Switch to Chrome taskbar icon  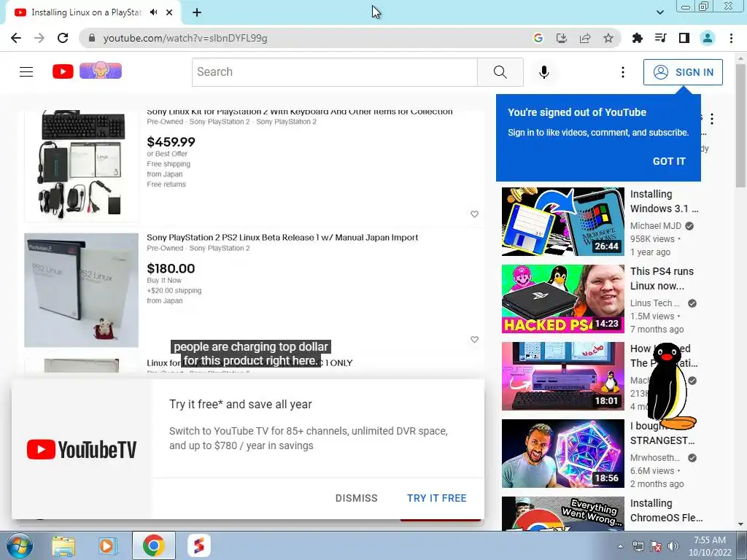click(153, 545)
